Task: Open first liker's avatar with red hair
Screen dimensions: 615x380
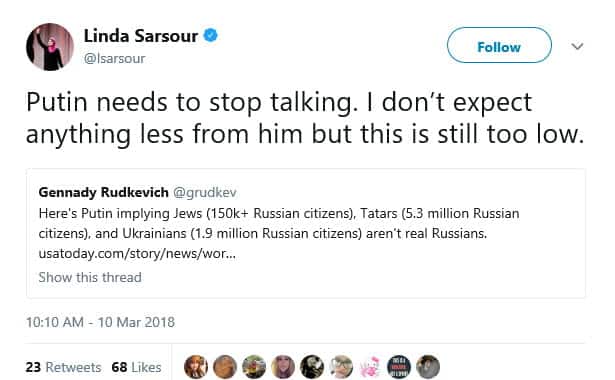Action: click(196, 367)
